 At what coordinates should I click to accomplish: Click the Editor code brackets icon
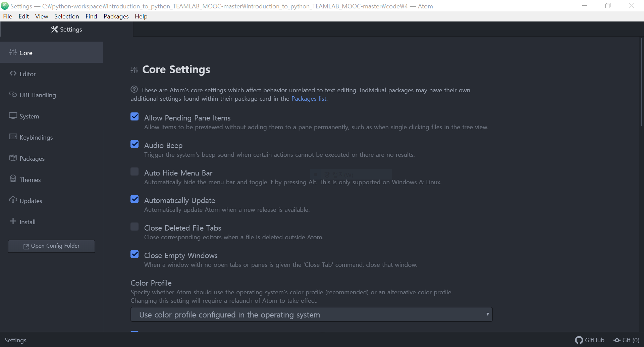(13, 73)
